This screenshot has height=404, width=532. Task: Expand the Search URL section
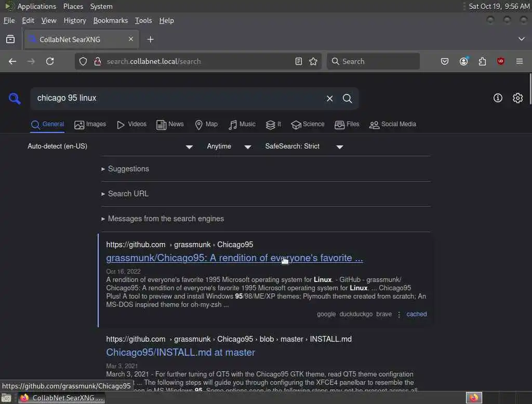click(x=125, y=194)
